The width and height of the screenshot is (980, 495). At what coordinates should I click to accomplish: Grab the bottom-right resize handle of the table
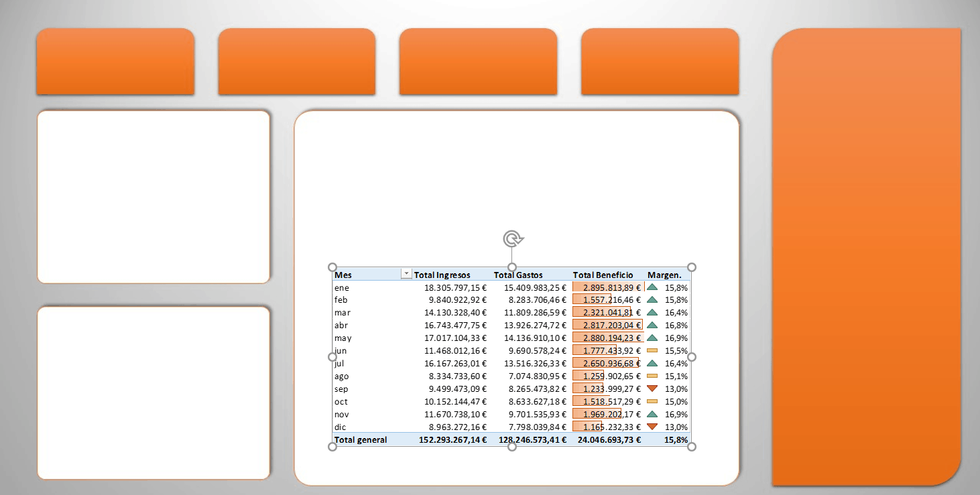(692, 447)
